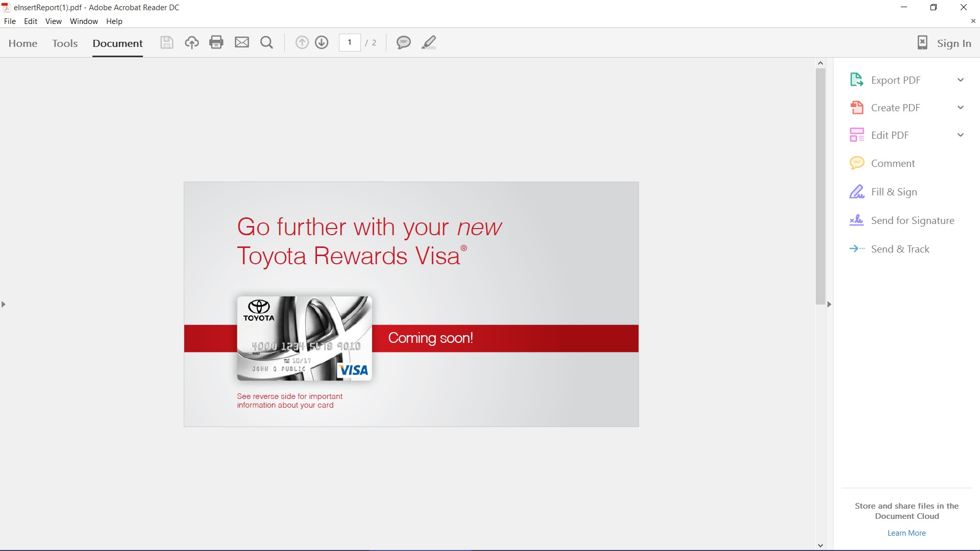
Task: Click the envelope email icon
Action: (241, 42)
